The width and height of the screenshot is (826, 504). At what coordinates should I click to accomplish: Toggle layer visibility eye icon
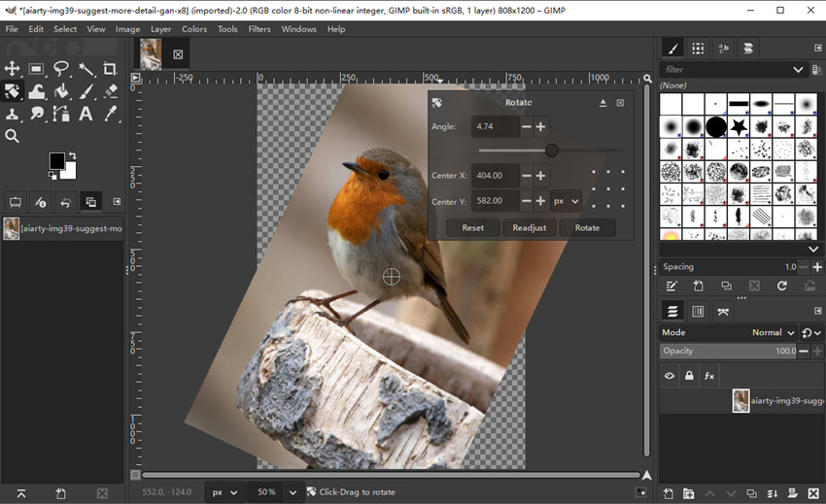pyautogui.click(x=669, y=376)
